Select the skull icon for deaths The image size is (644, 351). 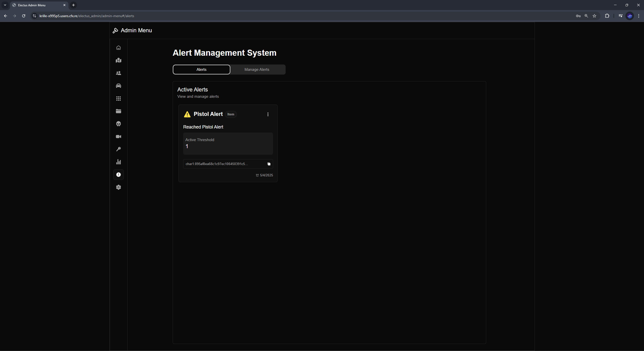[x=118, y=124]
